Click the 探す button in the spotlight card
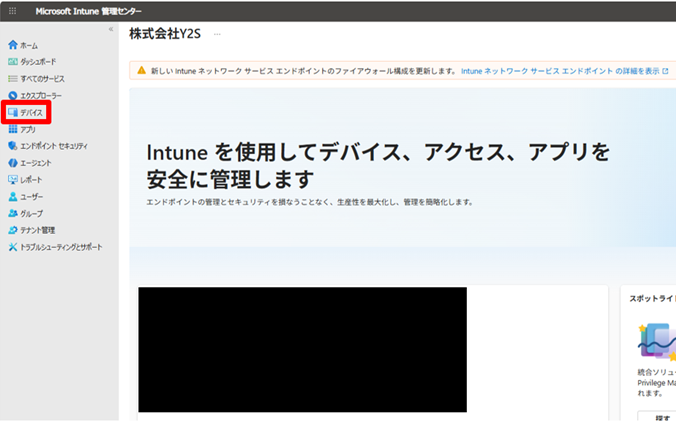Image resolution: width=676 pixels, height=422 pixels. tap(660, 416)
